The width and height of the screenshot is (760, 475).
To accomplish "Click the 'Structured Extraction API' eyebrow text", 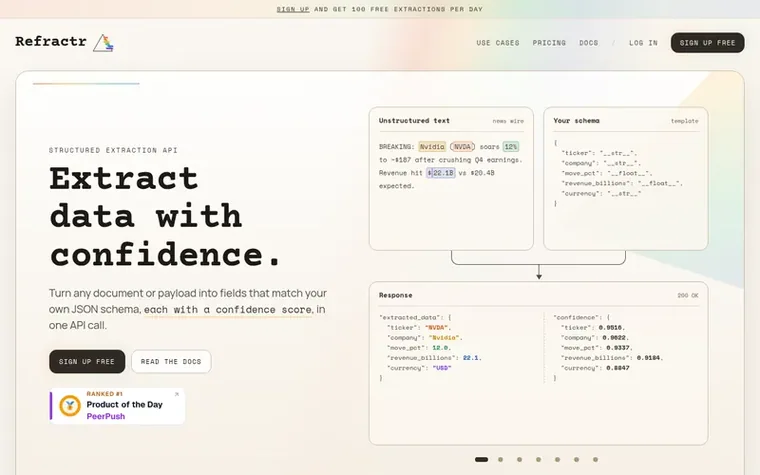I will pos(113,150).
